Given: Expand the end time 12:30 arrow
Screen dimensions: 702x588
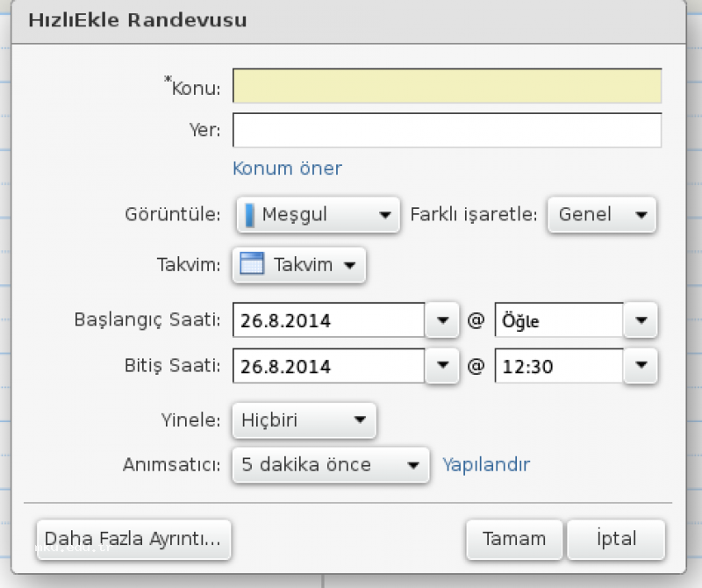Looking at the screenshot, I should click(x=641, y=365).
